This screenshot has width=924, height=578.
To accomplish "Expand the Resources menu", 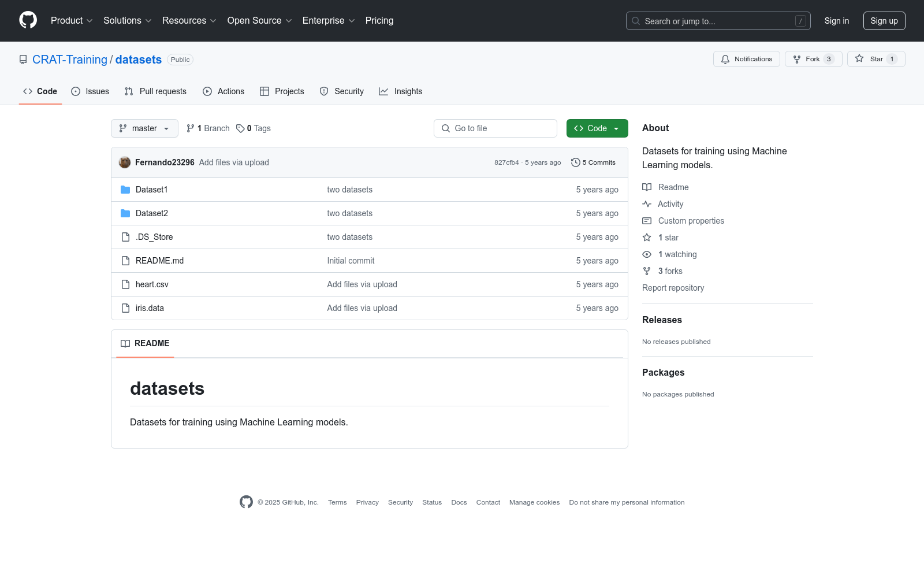I will point(189,20).
